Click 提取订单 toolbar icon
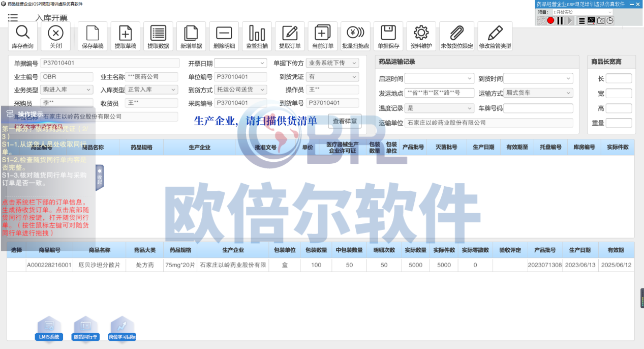 point(290,36)
